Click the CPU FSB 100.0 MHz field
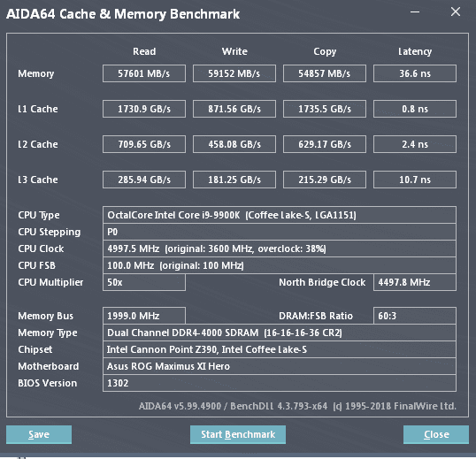Image resolution: width=476 pixels, height=459 pixels. point(280,265)
